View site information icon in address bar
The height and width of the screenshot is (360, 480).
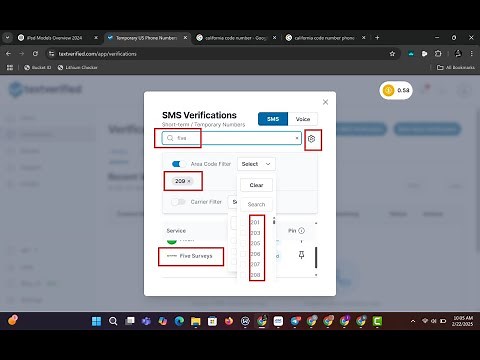click(x=51, y=54)
